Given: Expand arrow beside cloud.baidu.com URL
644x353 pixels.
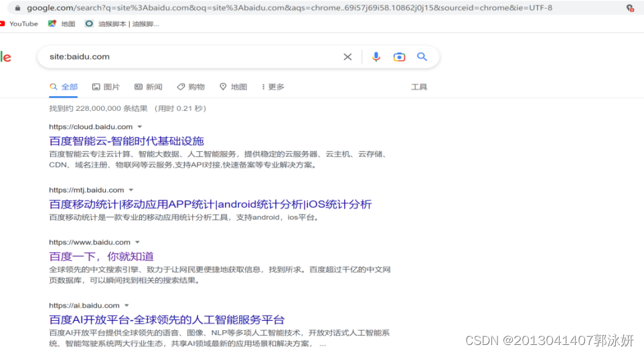Looking at the screenshot, I should point(140,126).
